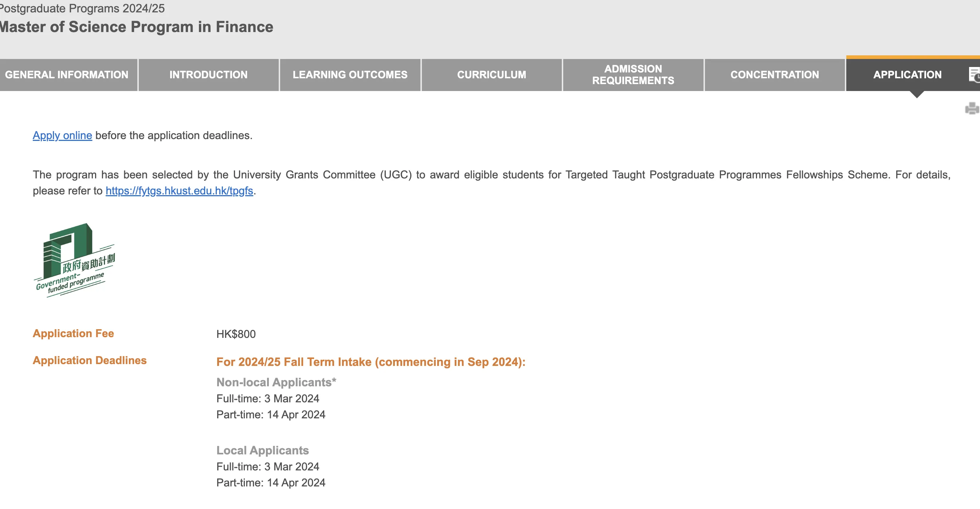The height and width of the screenshot is (509, 980).
Task: Click the Government-funded programme logo
Action: (x=75, y=260)
